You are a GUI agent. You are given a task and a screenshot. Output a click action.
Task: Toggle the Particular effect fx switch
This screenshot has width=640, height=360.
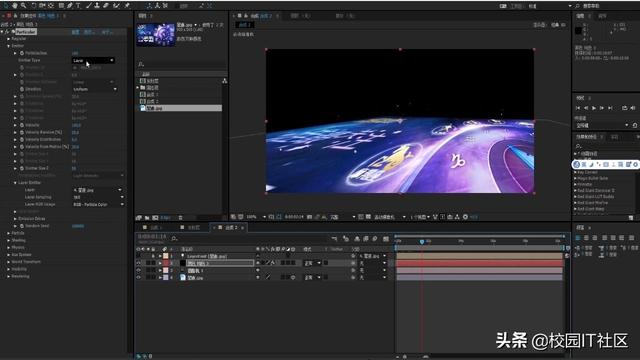(x=7, y=31)
